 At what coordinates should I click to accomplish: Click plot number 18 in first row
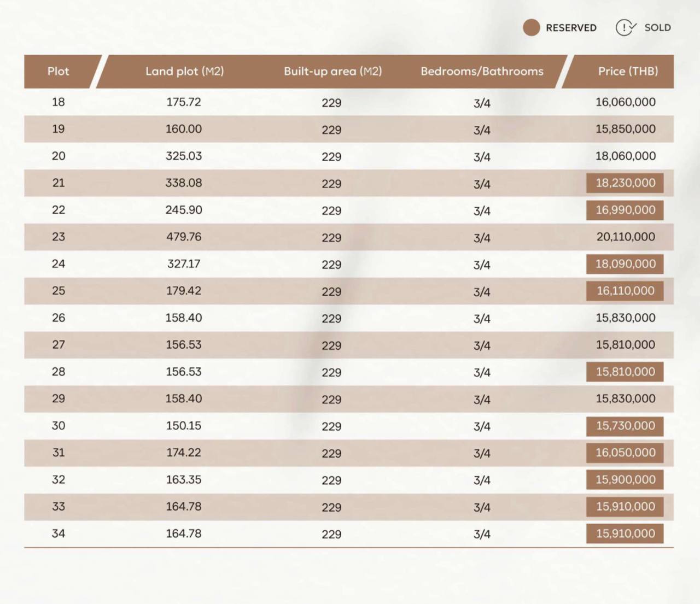[59, 102]
